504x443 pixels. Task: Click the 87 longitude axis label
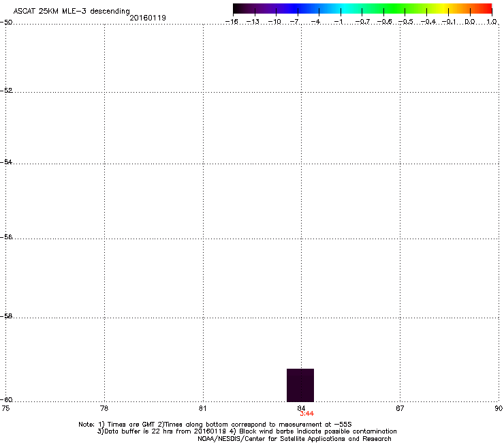[x=400, y=408]
